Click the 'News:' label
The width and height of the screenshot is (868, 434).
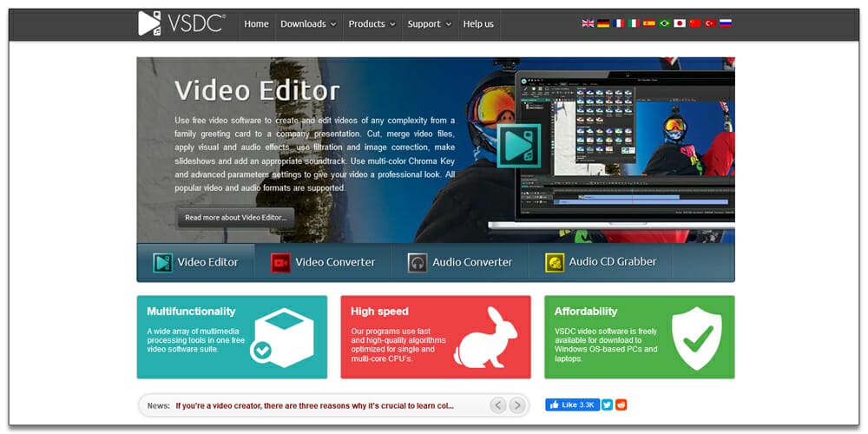pos(158,405)
